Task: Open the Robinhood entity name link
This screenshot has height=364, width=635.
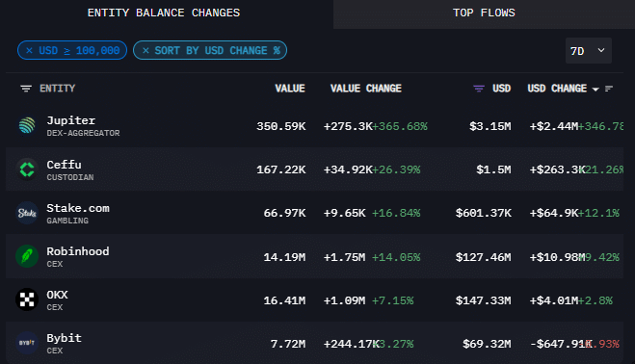Action: [x=78, y=251]
